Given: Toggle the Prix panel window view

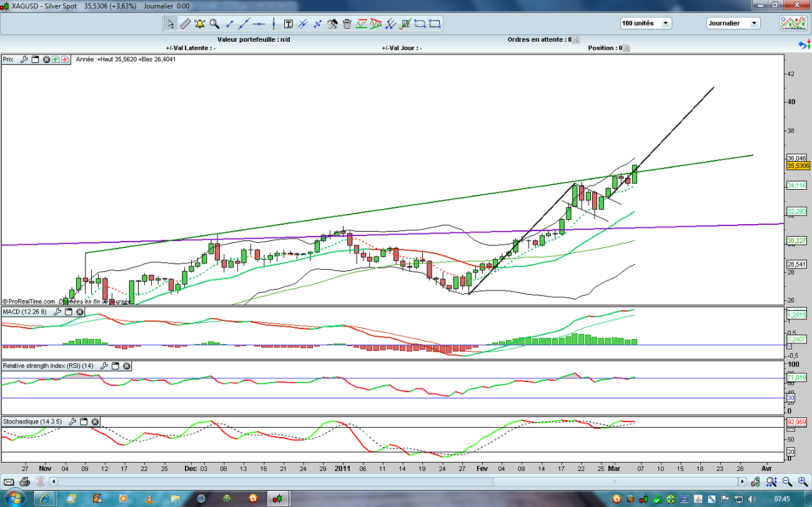Looking at the screenshot, I should click(x=35, y=59).
